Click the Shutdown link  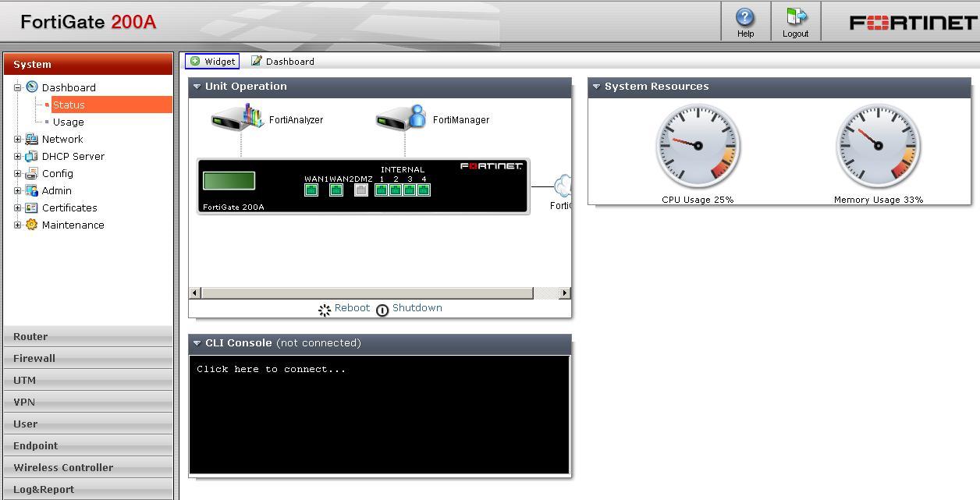[417, 308]
